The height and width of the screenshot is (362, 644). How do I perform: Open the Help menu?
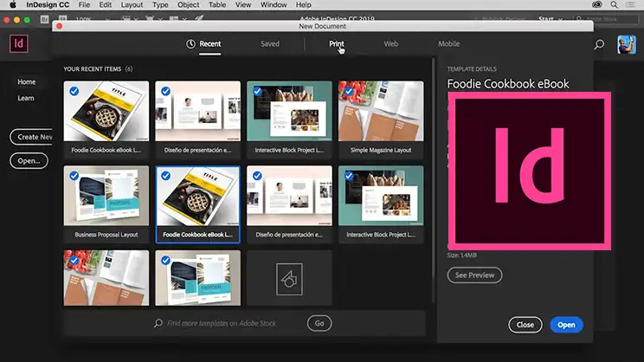click(x=304, y=5)
